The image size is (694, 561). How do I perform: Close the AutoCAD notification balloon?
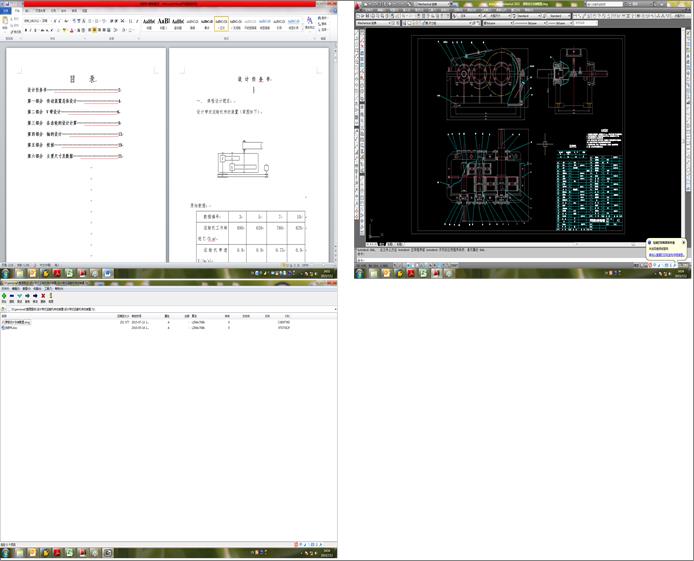[x=683, y=242]
